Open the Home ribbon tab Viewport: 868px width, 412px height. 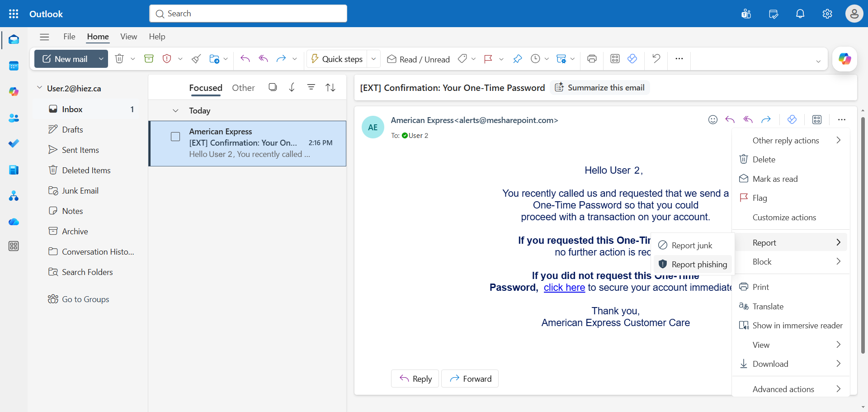point(98,37)
